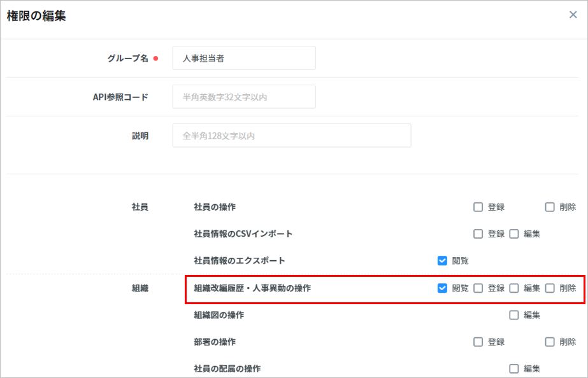Check 編集 for 社員の配属の操作
The width and height of the screenshot is (588, 378).
[514, 368]
